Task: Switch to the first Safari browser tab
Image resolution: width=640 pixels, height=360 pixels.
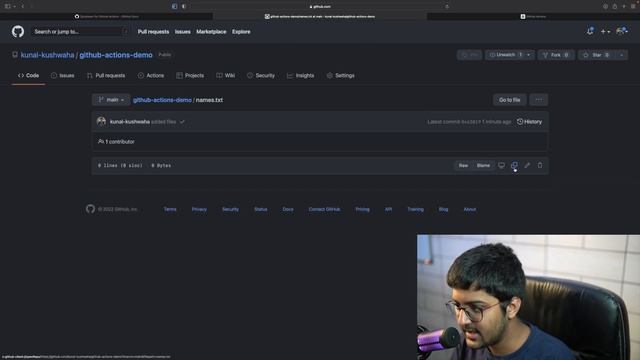Action: (x=107, y=16)
